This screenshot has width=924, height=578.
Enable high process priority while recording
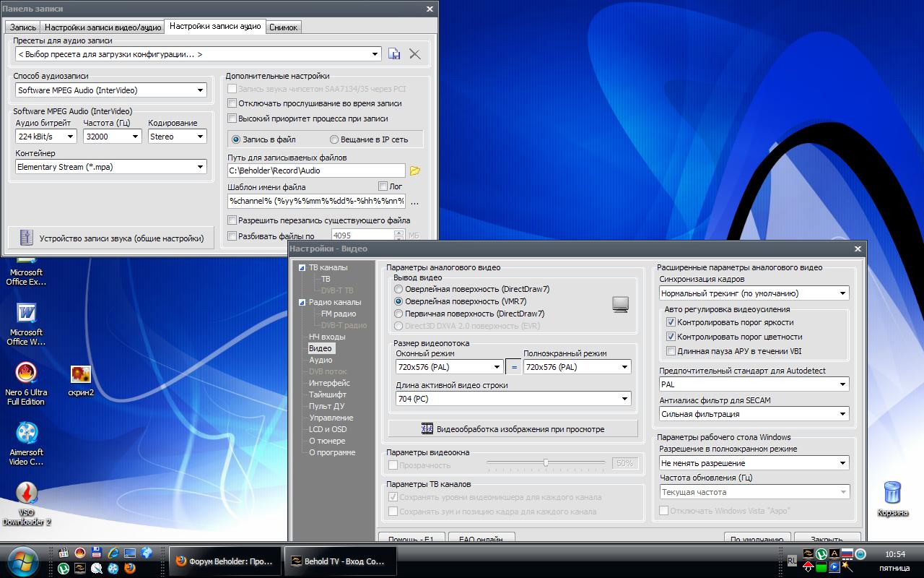tap(232, 118)
